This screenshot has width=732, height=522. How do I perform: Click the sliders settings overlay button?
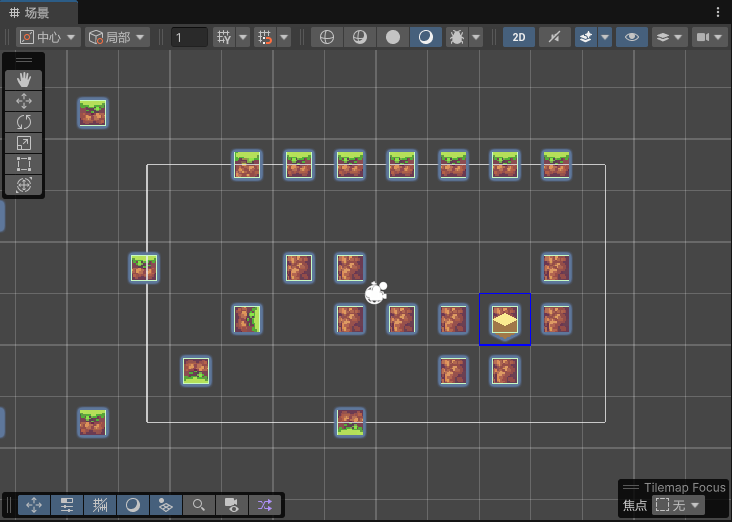click(x=67, y=505)
